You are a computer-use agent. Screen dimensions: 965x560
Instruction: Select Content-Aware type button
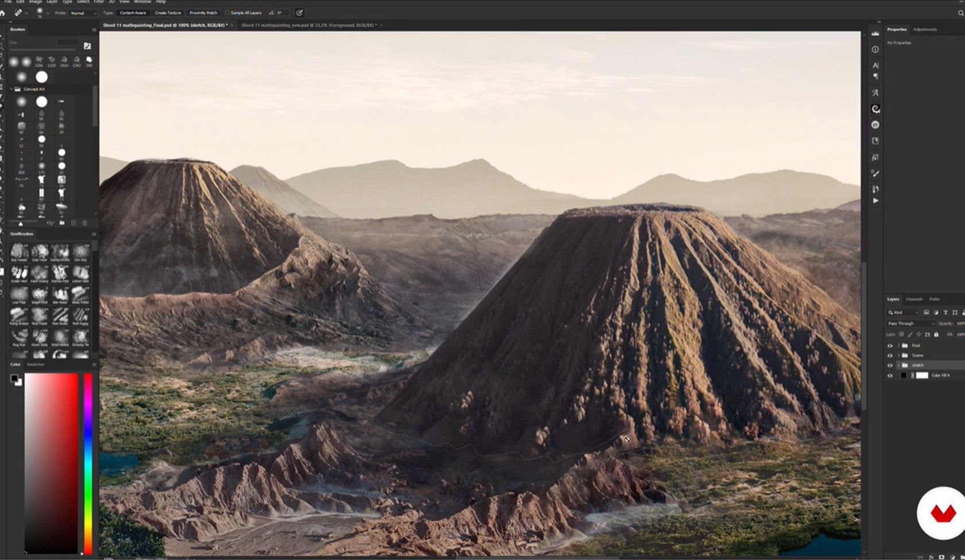pyautogui.click(x=133, y=13)
